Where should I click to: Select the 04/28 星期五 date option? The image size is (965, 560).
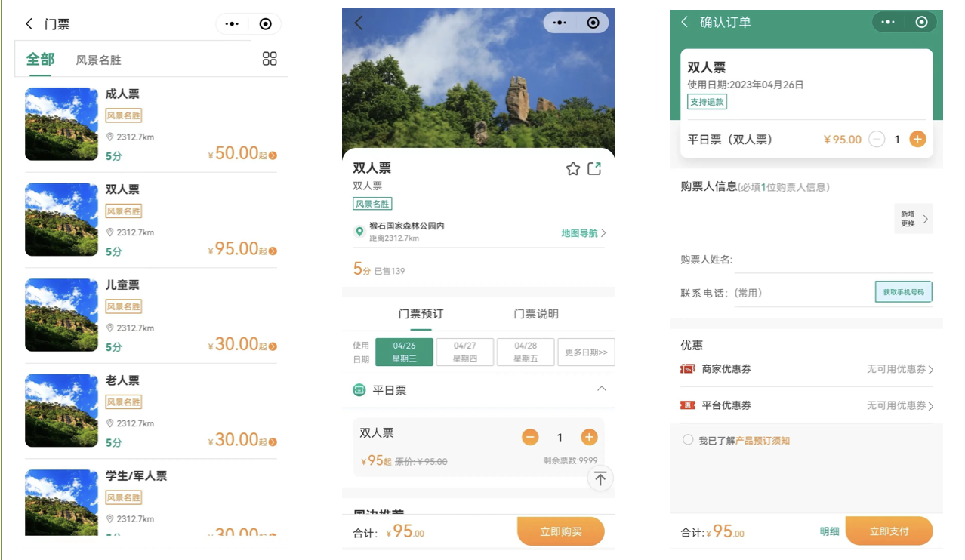(526, 352)
